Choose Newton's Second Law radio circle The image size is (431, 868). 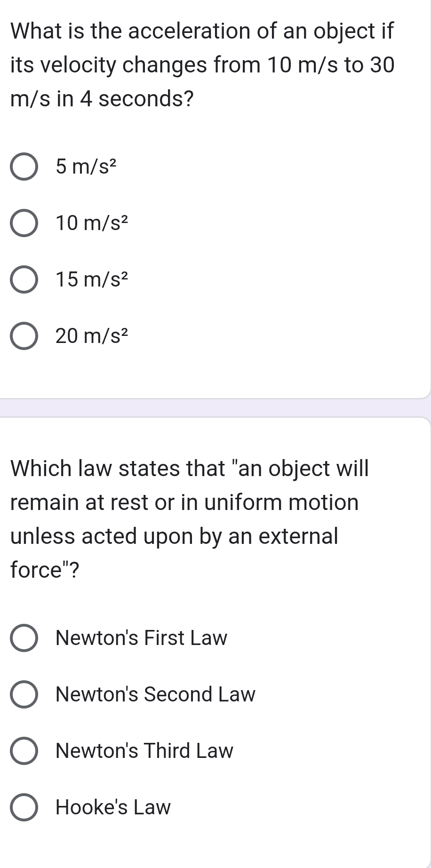click(x=24, y=694)
